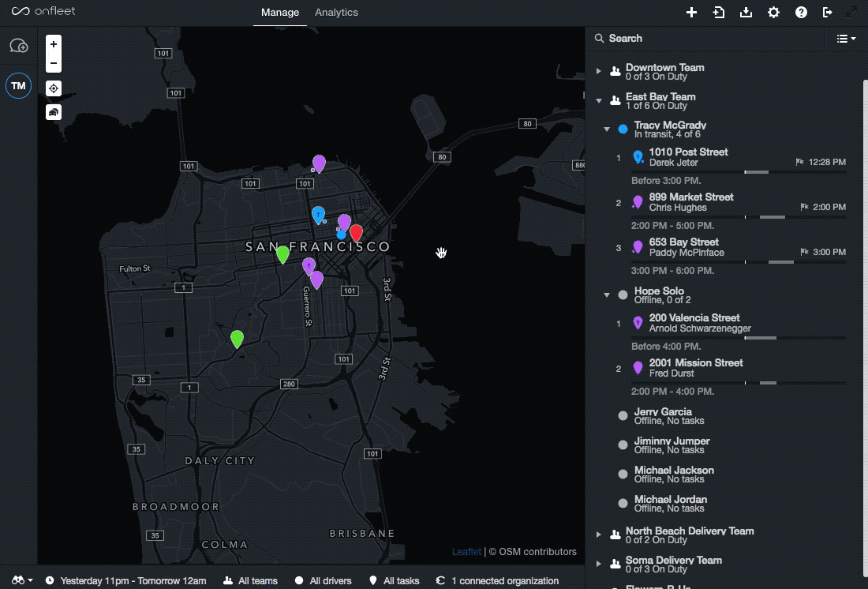Open the TM user avatar
868x589 pixels.
click(18, 86)
